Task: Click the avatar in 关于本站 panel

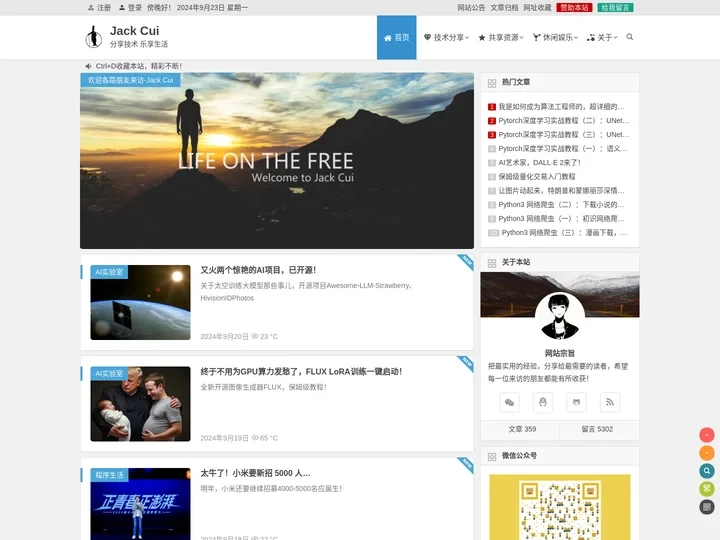Action: tap(560, 316)
